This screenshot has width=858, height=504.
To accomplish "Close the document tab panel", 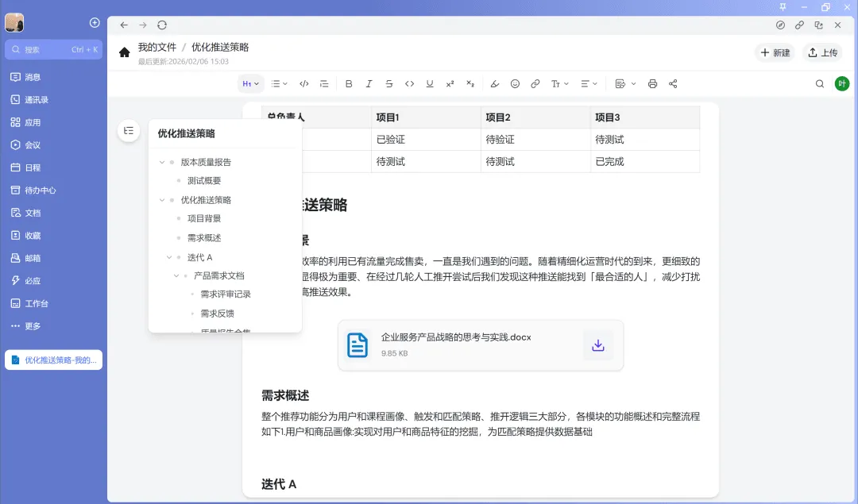I will coord(838,25).
